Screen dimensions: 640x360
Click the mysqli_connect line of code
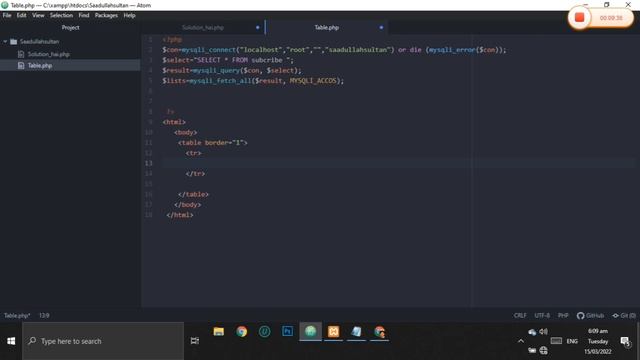(x=334, y=50)
